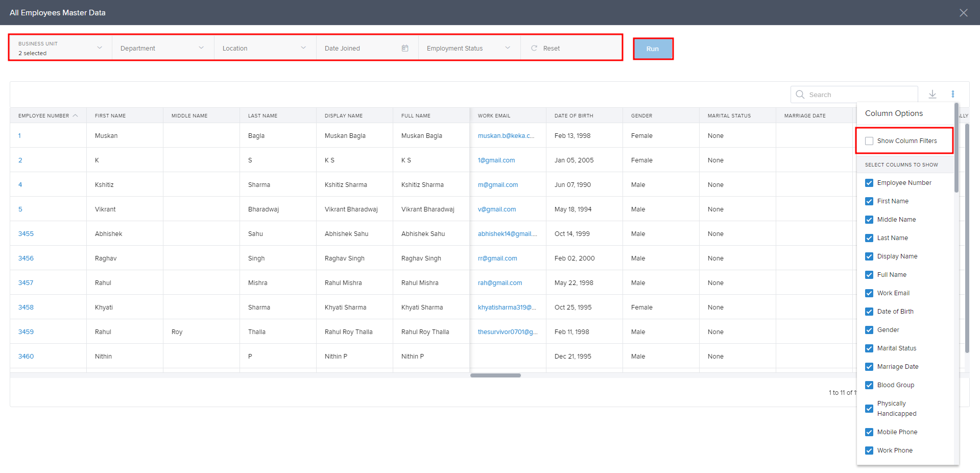
Task: Click the sort arrow on Employee Number header
Action: pos(76,115)
